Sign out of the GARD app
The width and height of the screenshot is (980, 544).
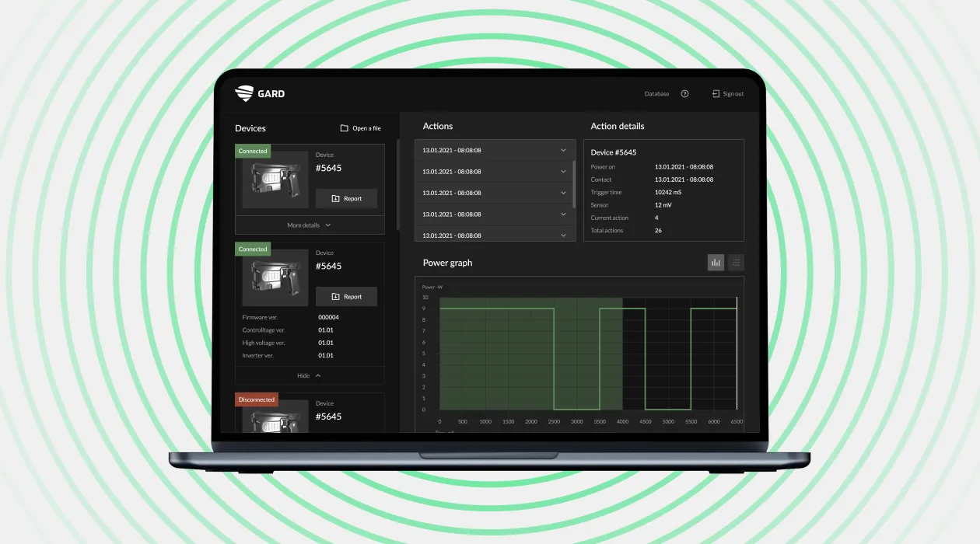pos(727,94)
